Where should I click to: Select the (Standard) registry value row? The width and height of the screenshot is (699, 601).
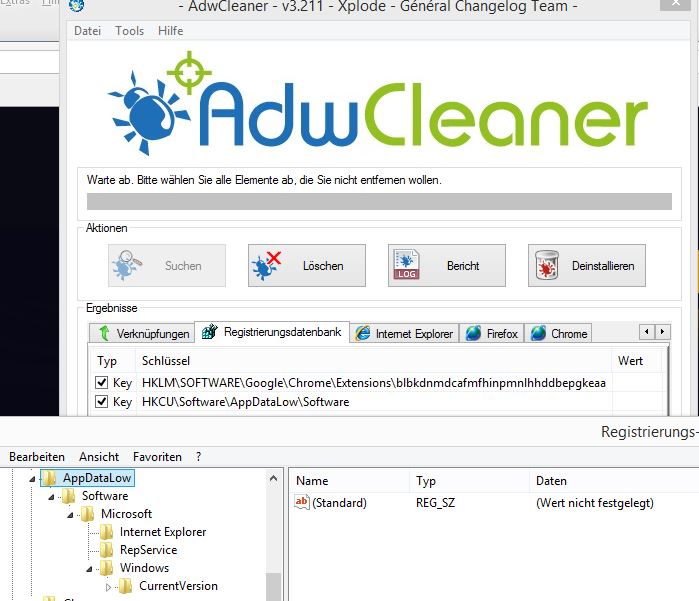tap(493, 503)
